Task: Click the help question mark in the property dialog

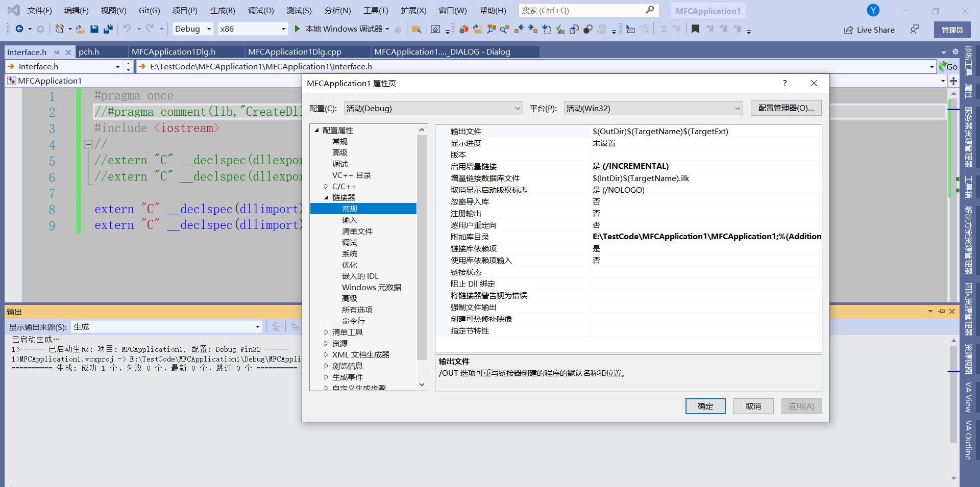Action: tap(785, 83)
